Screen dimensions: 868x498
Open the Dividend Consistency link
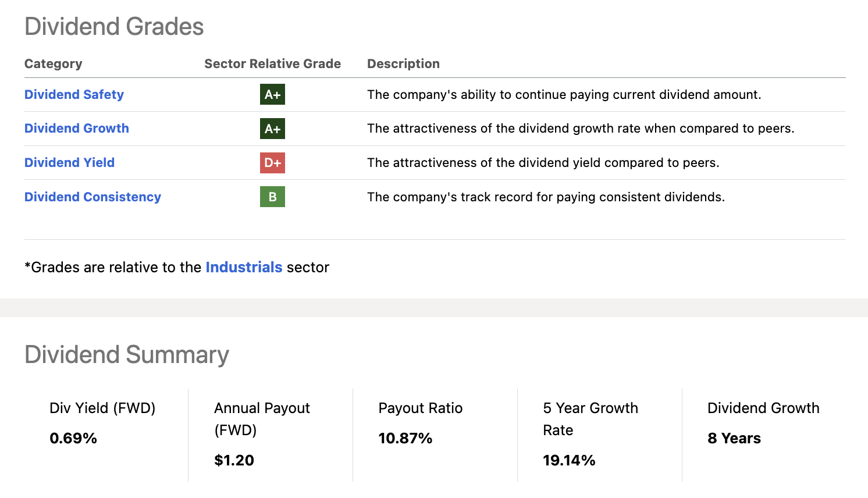(x=93, y=197)
